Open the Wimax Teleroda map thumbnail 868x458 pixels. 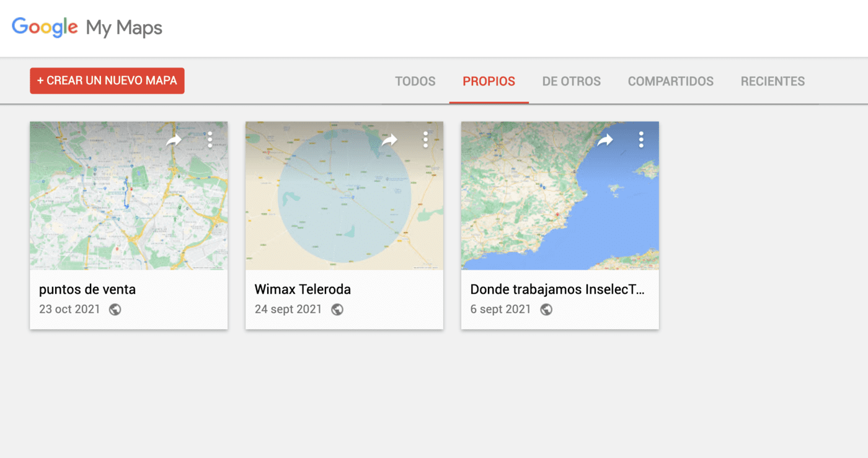coord(344,195)
